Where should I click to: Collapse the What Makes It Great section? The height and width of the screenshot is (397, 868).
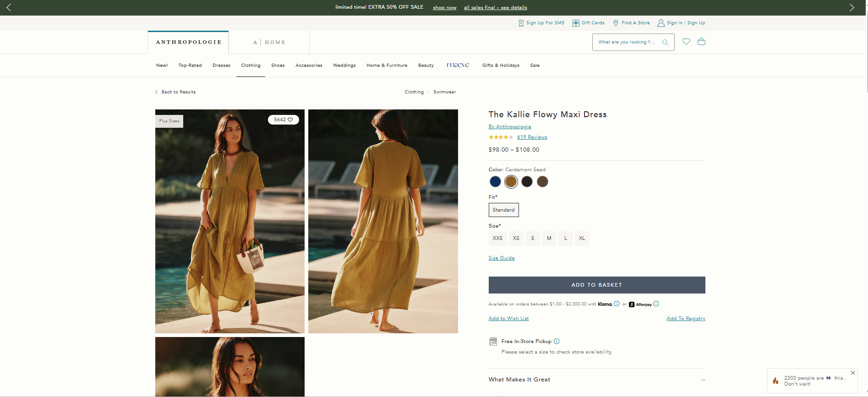(703, 380)
